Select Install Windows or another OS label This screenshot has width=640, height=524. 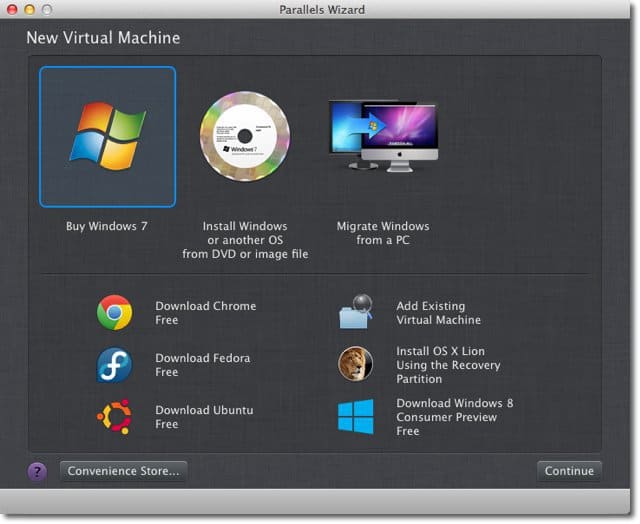(245, 240)
